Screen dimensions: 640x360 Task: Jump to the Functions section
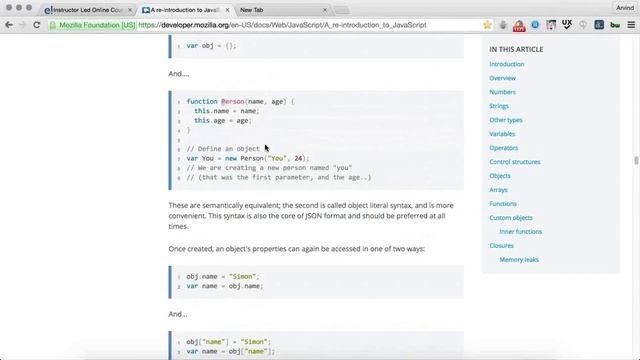[x=503, y=204]
